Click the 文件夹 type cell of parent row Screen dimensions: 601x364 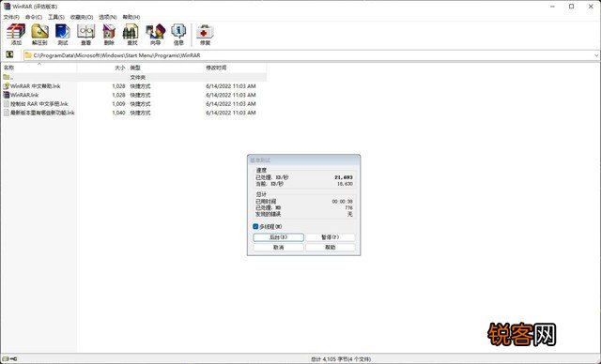point(138,77)
